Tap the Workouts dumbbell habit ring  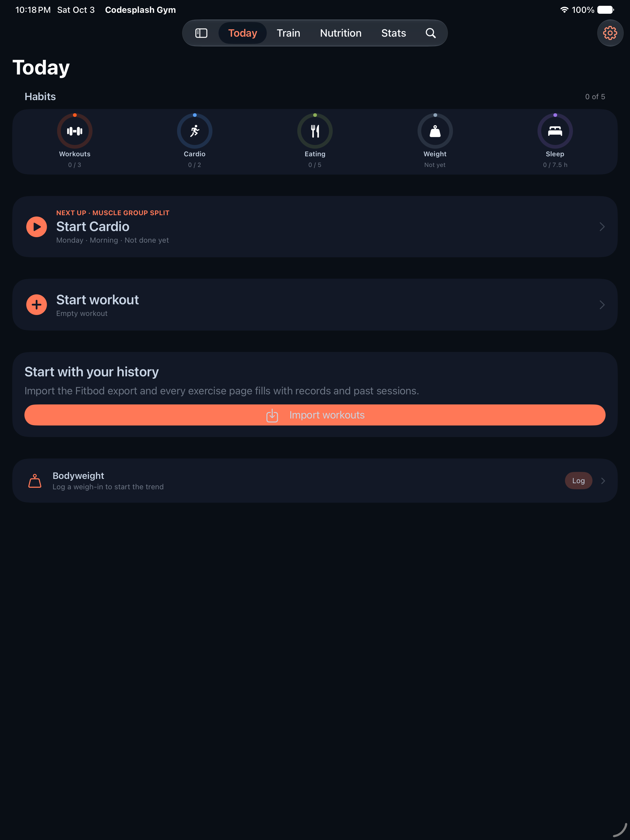pyautogui.click(x=75, y=131)
